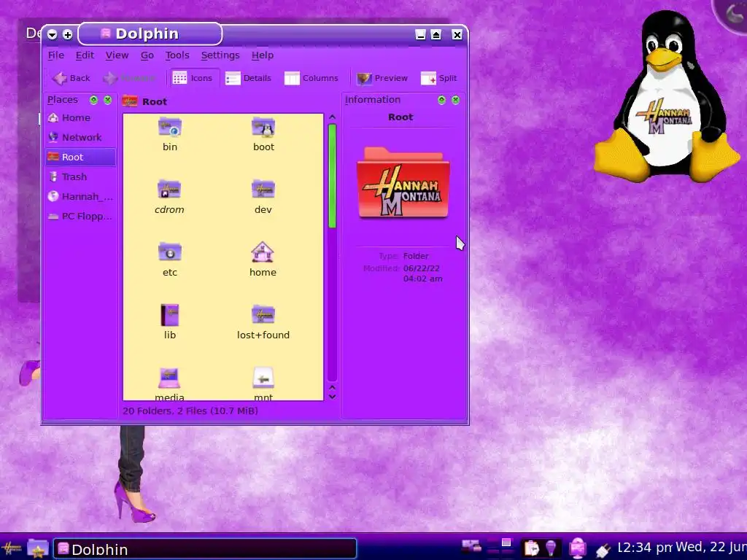Select Root in Places panel
The image size is (747, 560).
pyautogui.click(x=80, y=157)
